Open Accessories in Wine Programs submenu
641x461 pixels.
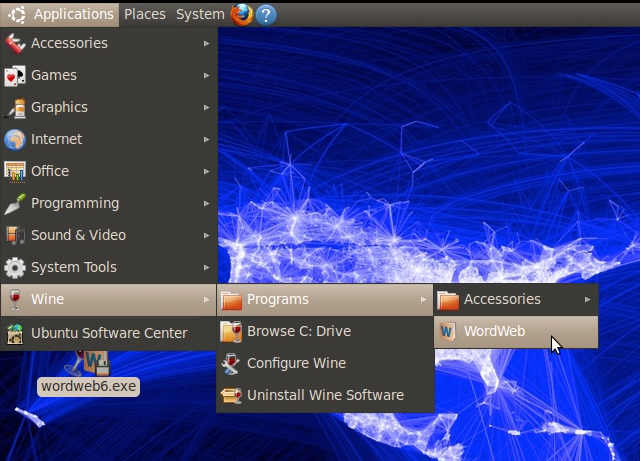click(x=516, y=300)
